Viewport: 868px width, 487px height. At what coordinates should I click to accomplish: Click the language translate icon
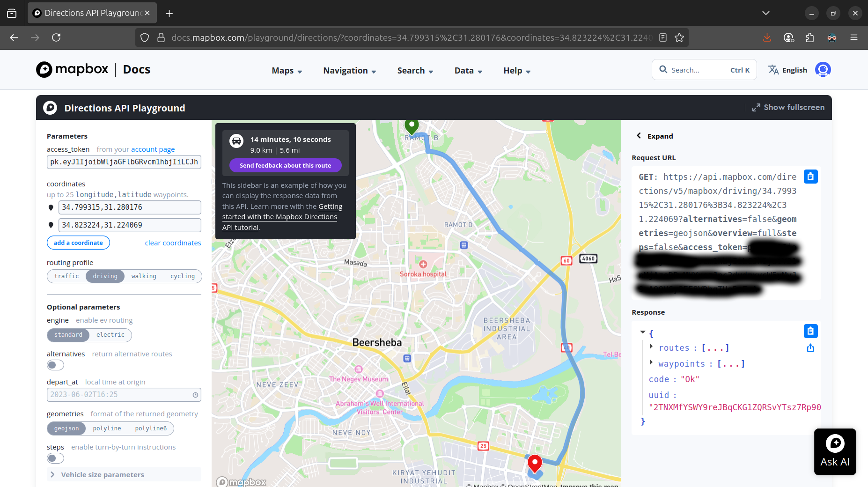(x=773, y=70)
